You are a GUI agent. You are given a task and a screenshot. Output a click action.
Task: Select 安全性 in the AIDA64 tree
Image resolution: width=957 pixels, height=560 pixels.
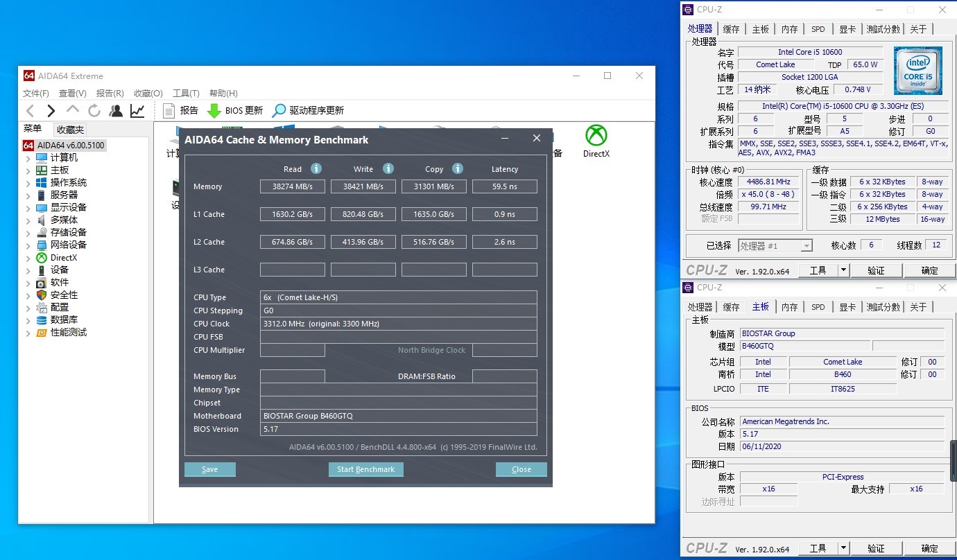pos(64,295)
